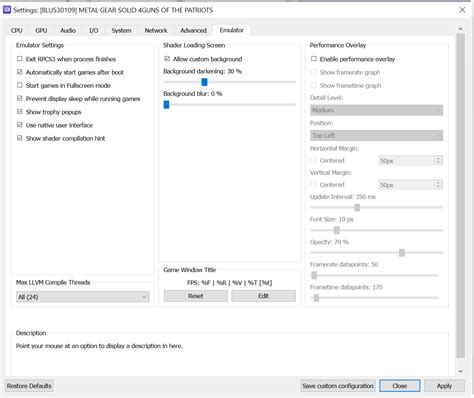Enable performance overlay checkbox

[314, 59]
